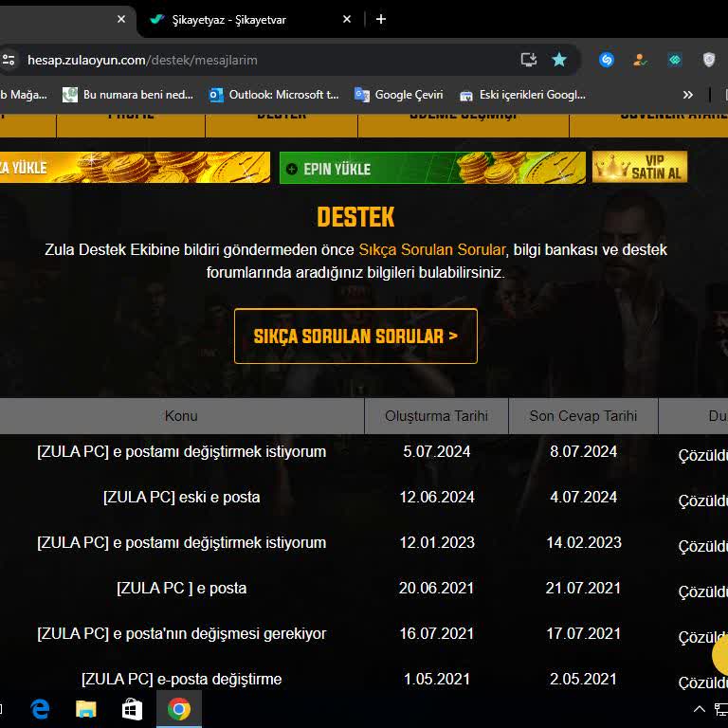Show hidden system tray icons
728x728 pixels.
click(x=700, y=709)
